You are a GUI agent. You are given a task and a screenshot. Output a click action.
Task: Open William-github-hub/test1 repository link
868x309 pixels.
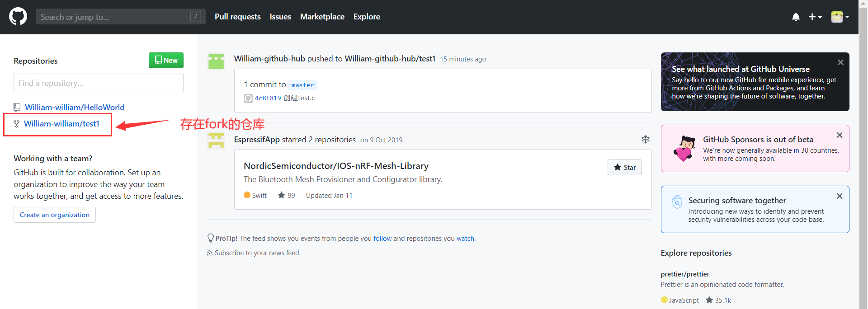click(x=390, y=59)
